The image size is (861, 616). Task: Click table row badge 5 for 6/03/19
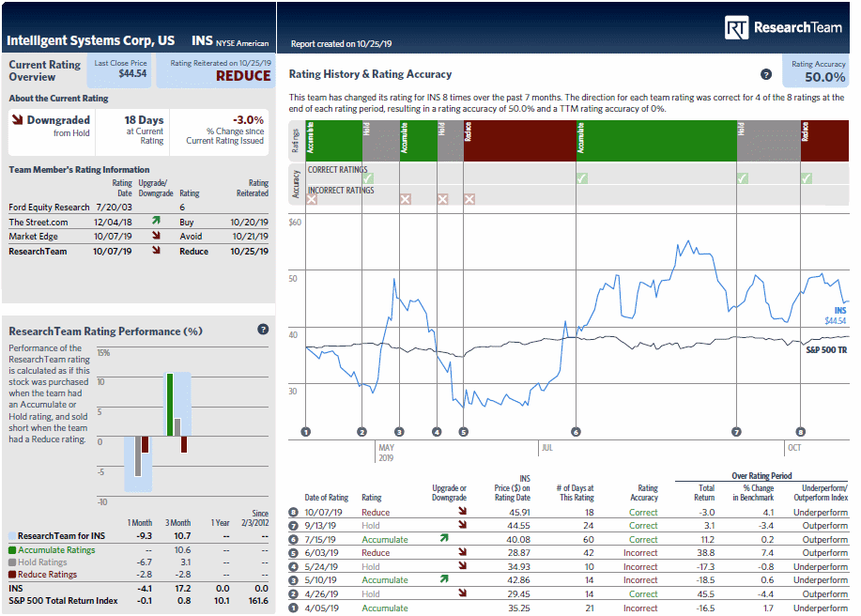click(293, 553)
